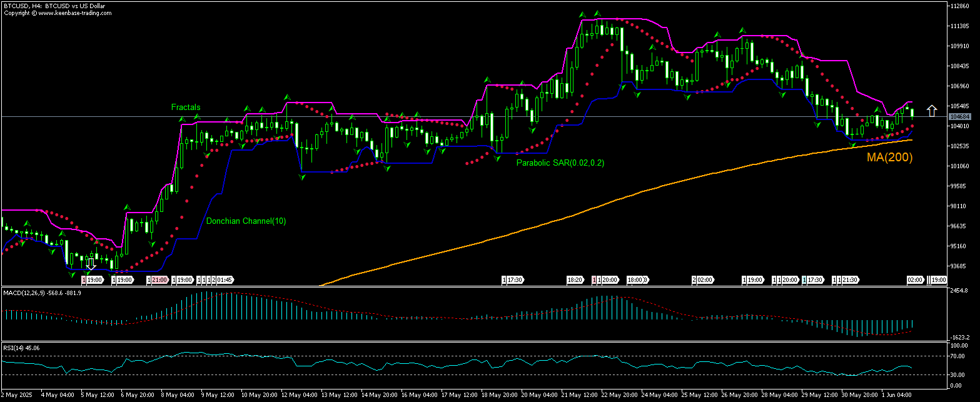Expand the 02:00 marker near the right edge

click(916, 280)
